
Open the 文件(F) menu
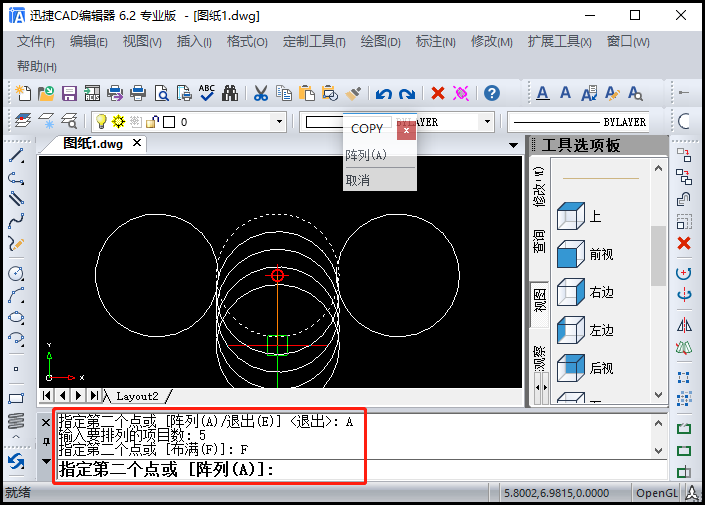tap(36, 42)
